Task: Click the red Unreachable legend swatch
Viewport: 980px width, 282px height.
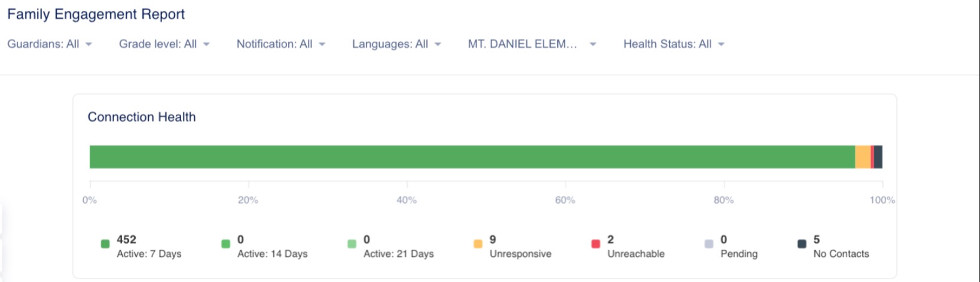Action: coord(596,244)
